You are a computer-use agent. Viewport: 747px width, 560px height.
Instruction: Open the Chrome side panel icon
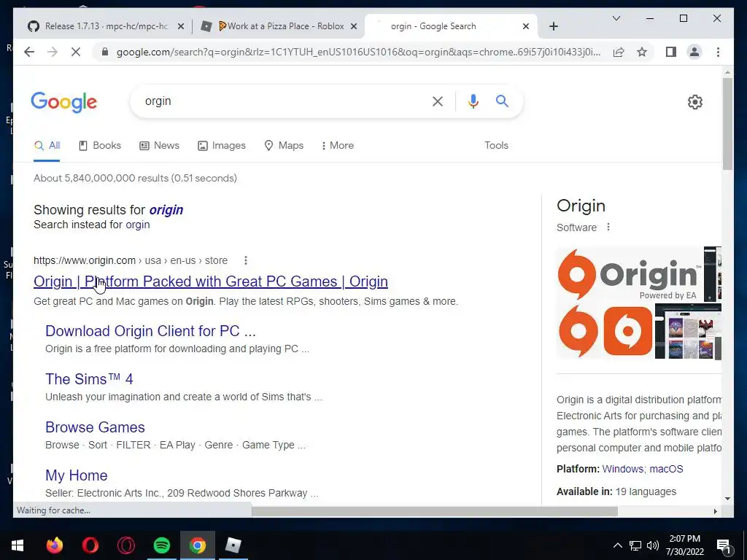[671, 52]
